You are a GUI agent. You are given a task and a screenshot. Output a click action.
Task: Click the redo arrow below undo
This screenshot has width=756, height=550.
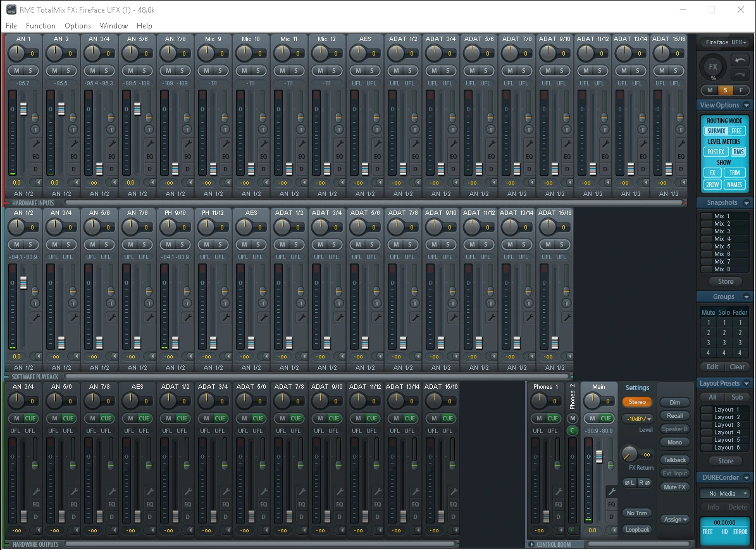pos(740,75)
